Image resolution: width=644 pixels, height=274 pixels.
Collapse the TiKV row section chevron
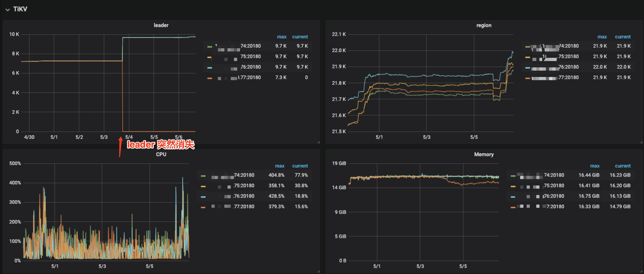tap(8, 10)
